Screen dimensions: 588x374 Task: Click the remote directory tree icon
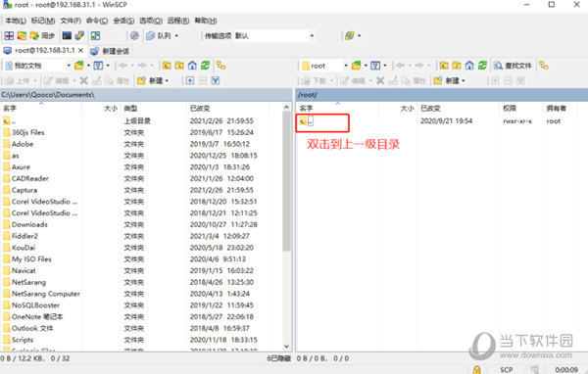click(544, 66)
